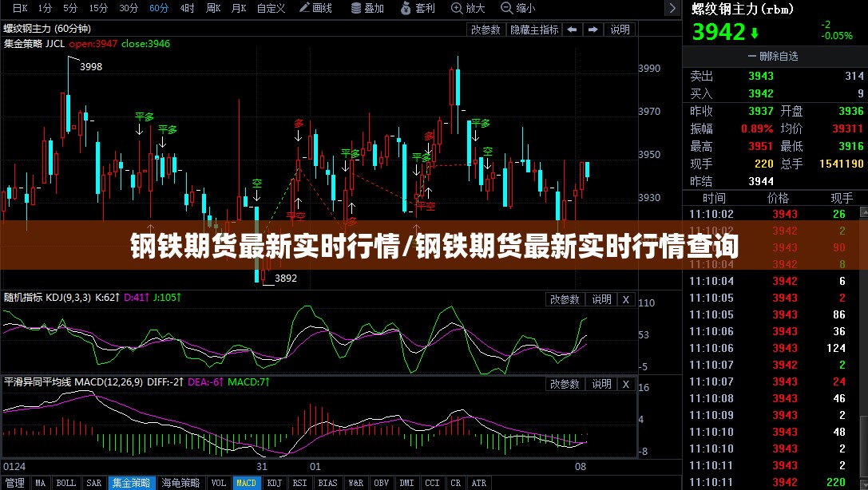This screenshot has height=490, width=868.
Task: Open 改参数 in the MACD panel
Action: [x=565, y=385]
